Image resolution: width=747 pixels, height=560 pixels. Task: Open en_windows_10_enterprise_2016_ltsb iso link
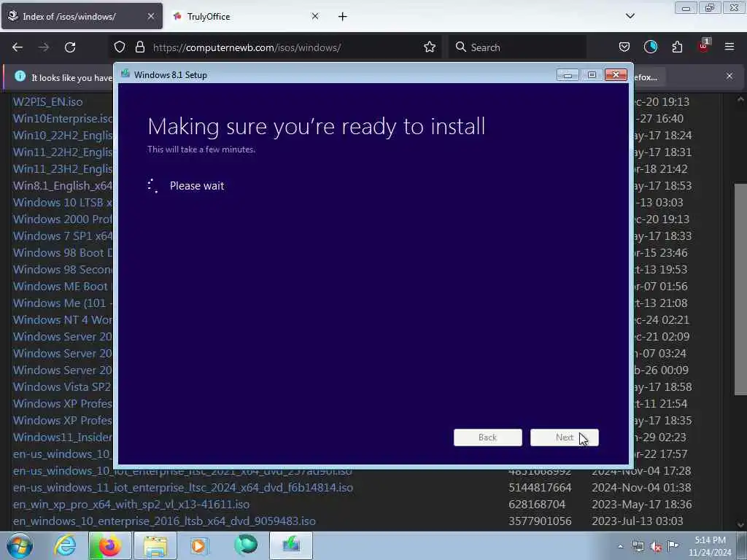point(164,521)
